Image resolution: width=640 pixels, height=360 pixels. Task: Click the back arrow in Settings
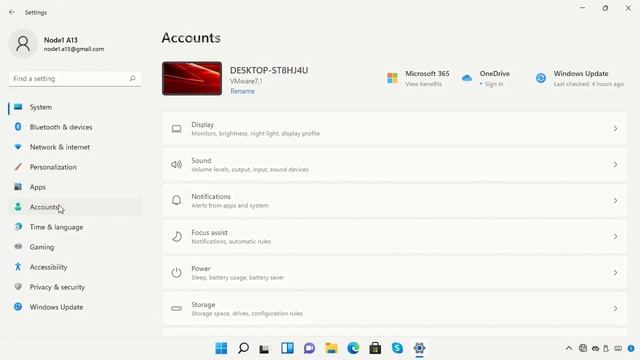(x=11, y=12)
